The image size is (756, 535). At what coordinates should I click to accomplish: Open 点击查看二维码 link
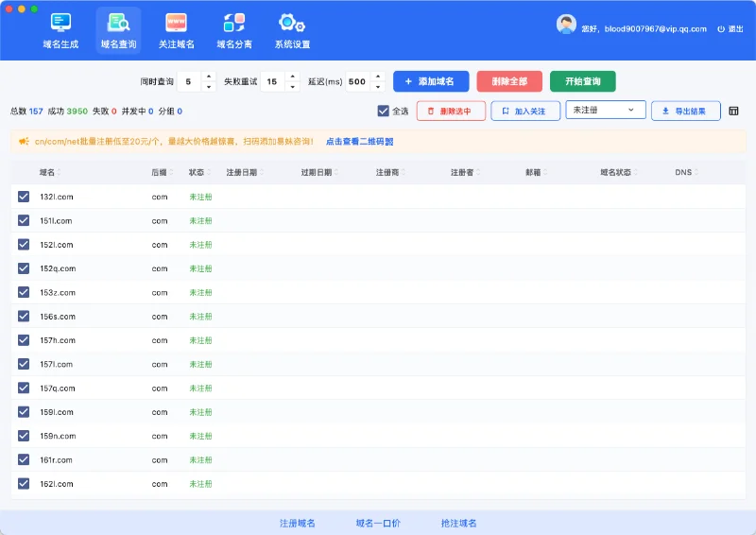pos(360,142)
